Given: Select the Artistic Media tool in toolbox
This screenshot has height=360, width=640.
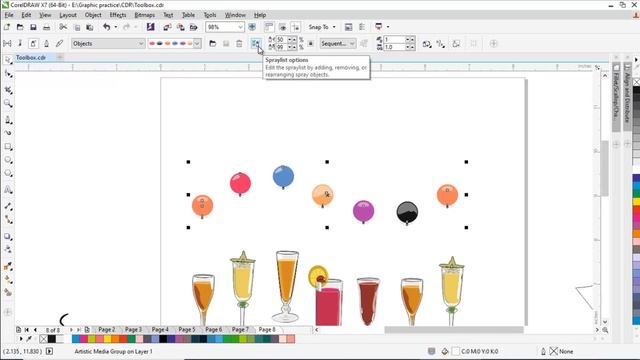Looking at the screenshot, I should [x=8, y=133].
